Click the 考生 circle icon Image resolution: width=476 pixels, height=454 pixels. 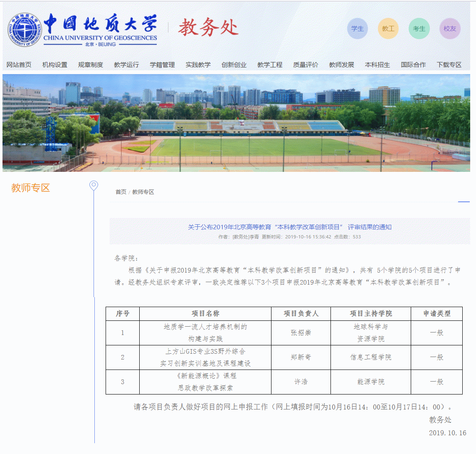[419, 29]
